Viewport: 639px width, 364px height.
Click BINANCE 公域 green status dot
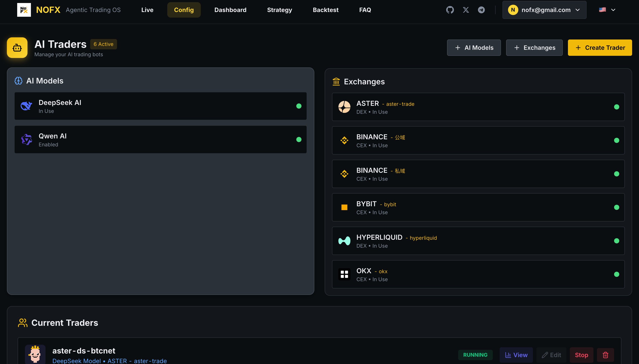pos(617,141)
